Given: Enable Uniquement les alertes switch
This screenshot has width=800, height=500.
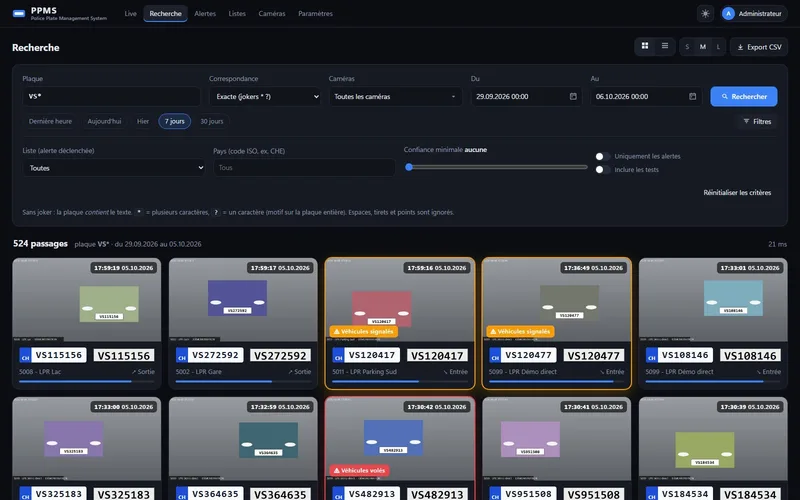Looking at the screenshot, I should tap(603, 156).
